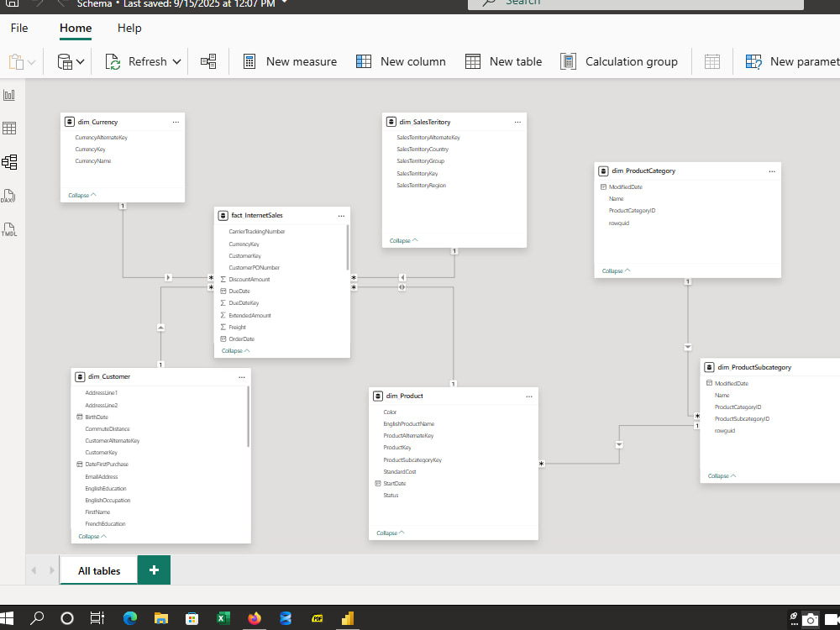This screenshot has width=840, height=630.
Task: Click the Refresh icon in ribbon
Action: tap(113, 61)
